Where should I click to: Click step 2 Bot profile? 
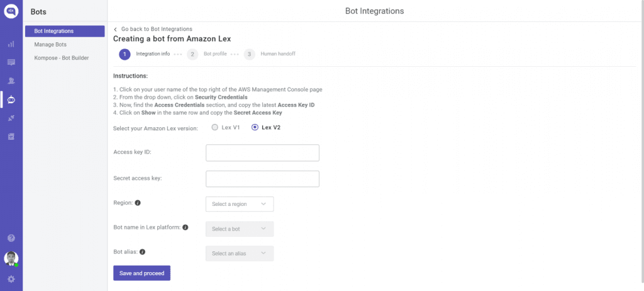(x=206, y=54)
